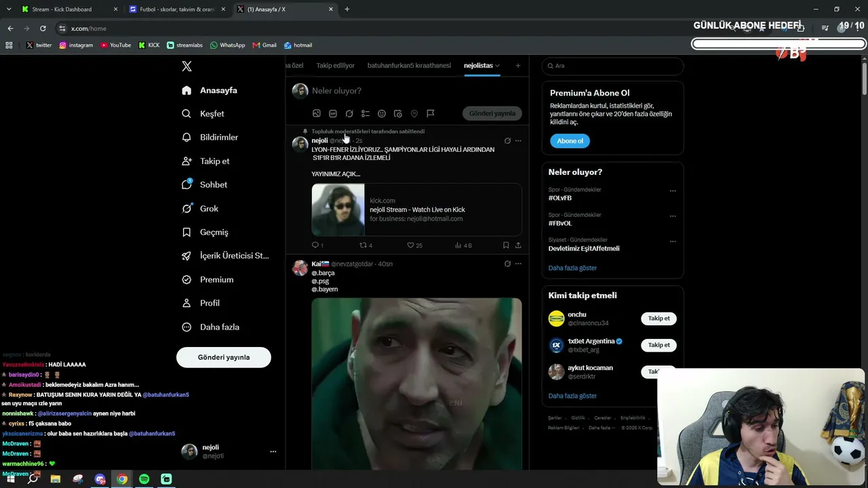Open Anasayfa home in the sidebar
Screen dimensions: 868x488
210,90
